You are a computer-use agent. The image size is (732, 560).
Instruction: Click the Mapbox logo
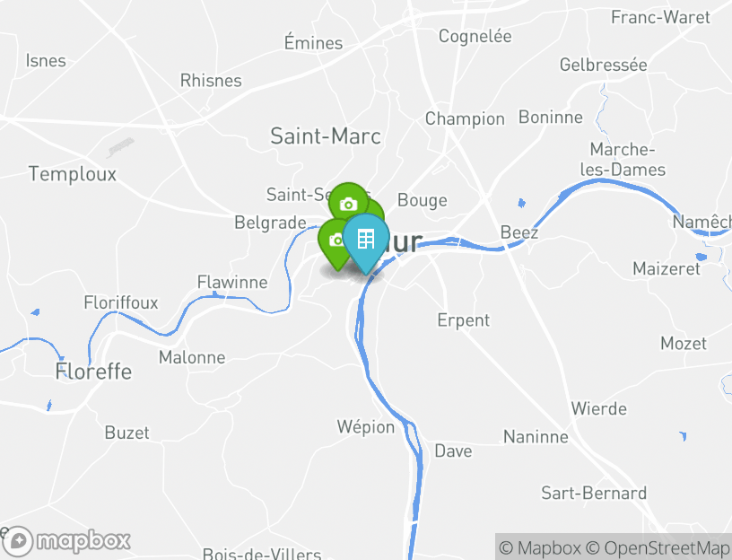[65, 541]
